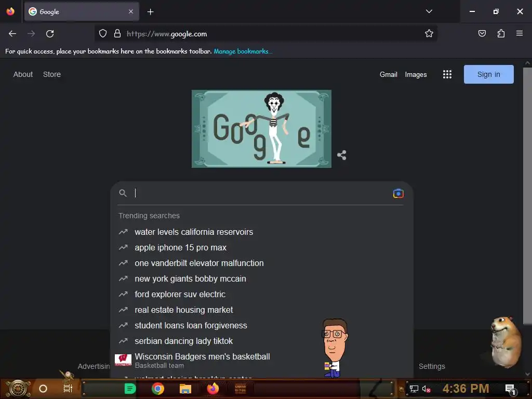Screen dimensions: 532x399
Task: Search by image with camera icon
Action: click(x=398, y=193)
